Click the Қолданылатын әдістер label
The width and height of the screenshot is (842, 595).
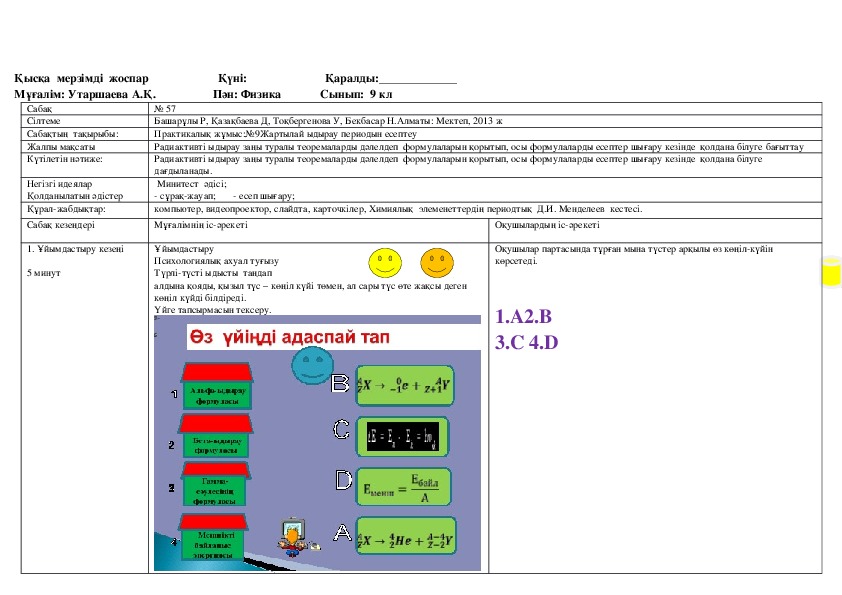pyautogui.click(x=75, y=196)
